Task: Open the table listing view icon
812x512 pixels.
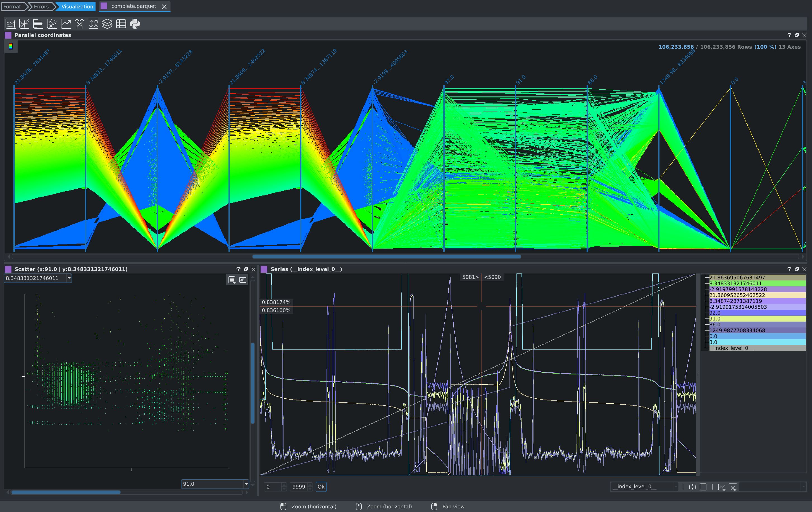Action: 121,23
